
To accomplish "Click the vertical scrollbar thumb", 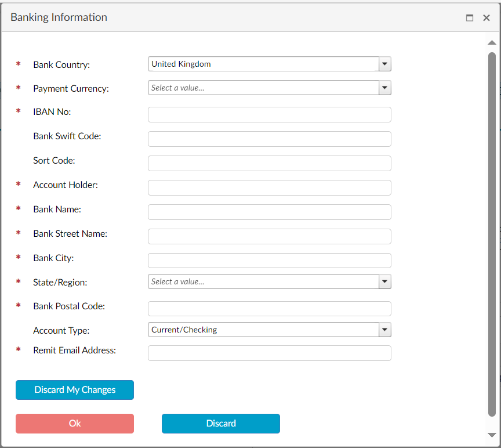I will pyautogui.click(x=492, y=232).
